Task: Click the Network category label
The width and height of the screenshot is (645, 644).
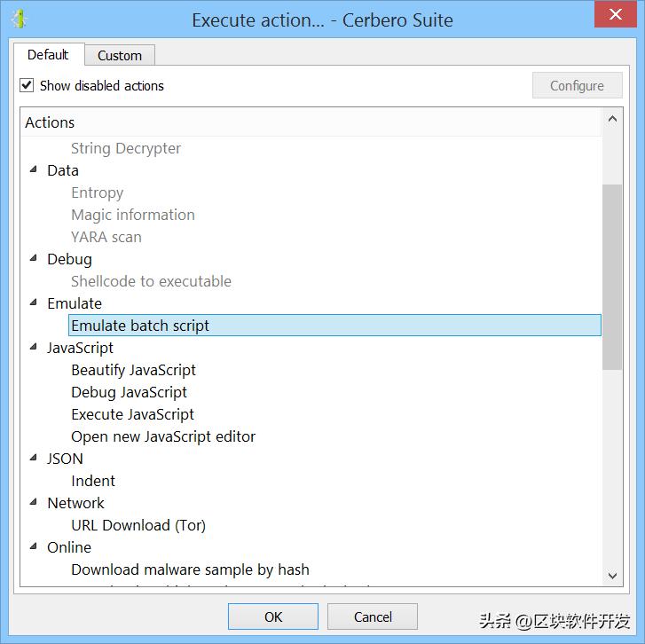Action: click(x=75, y=503)
